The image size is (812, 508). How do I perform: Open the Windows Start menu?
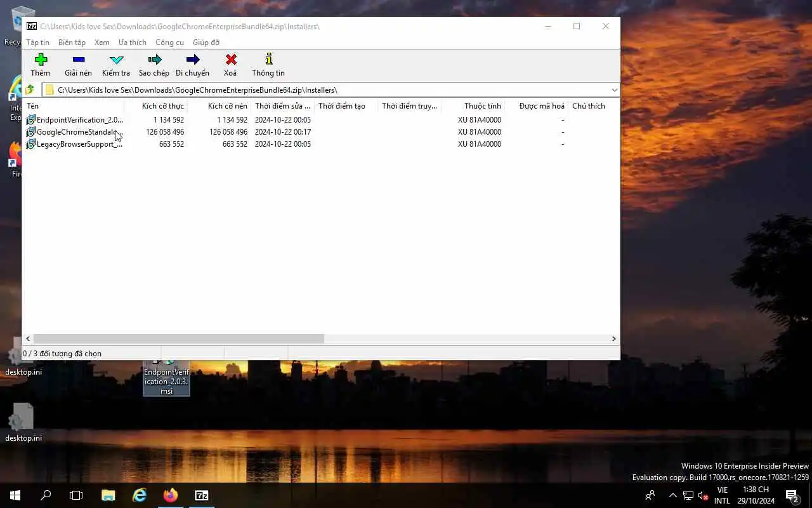[15, 495]
